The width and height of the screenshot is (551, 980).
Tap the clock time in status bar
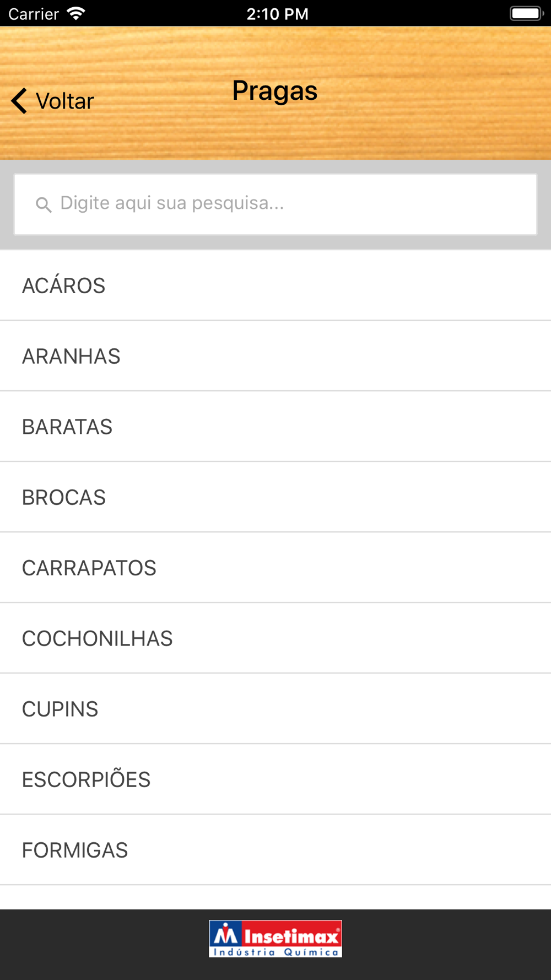(277, 13)
